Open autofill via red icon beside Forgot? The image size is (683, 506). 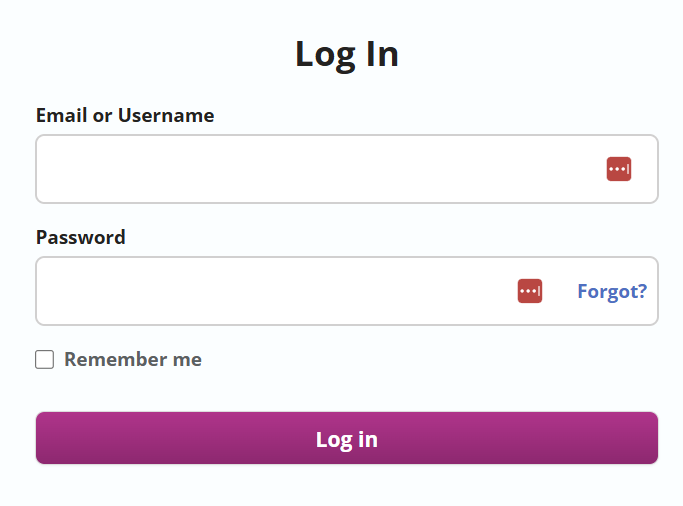tap(530, 291)
